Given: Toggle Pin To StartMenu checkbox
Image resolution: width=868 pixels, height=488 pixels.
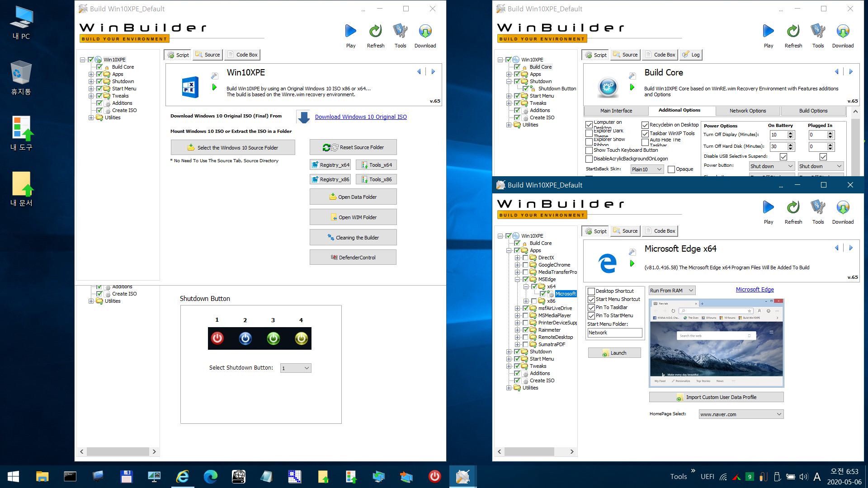Looking at the screenshot, I should tap(591, 316).
